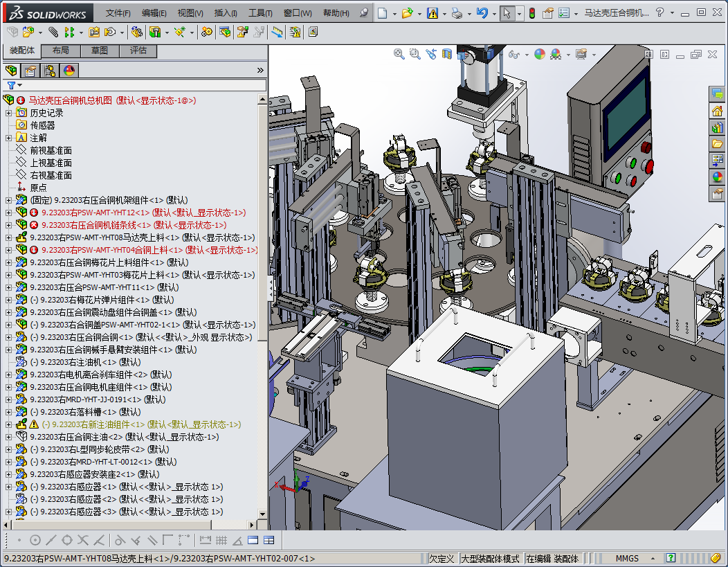Click the Mate (paperclip) toolbar icon
The image size is (728, 567).
pyautogui.click(x=53, y=32)
